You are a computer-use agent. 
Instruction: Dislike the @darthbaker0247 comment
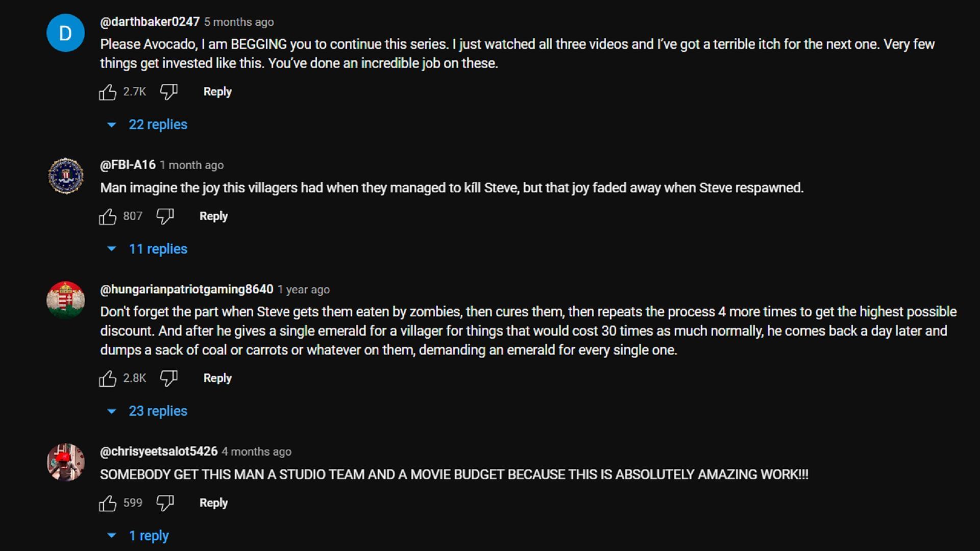(x=168, y=92)
